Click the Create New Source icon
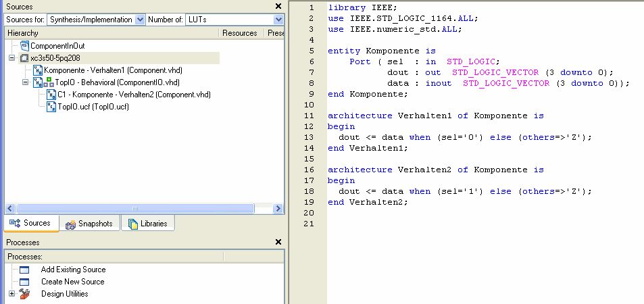 pos(24,282)
